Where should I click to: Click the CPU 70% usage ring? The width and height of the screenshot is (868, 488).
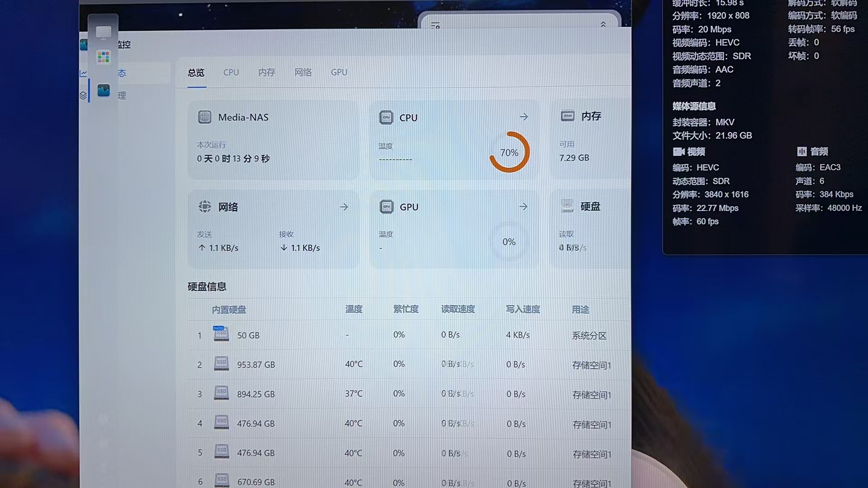509,152
